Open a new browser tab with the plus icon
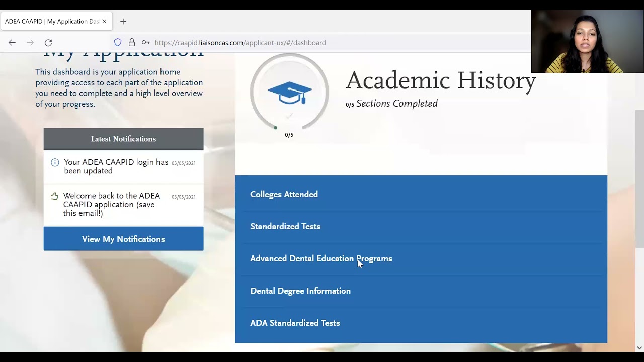644x362 pixels. pos(123,22)
